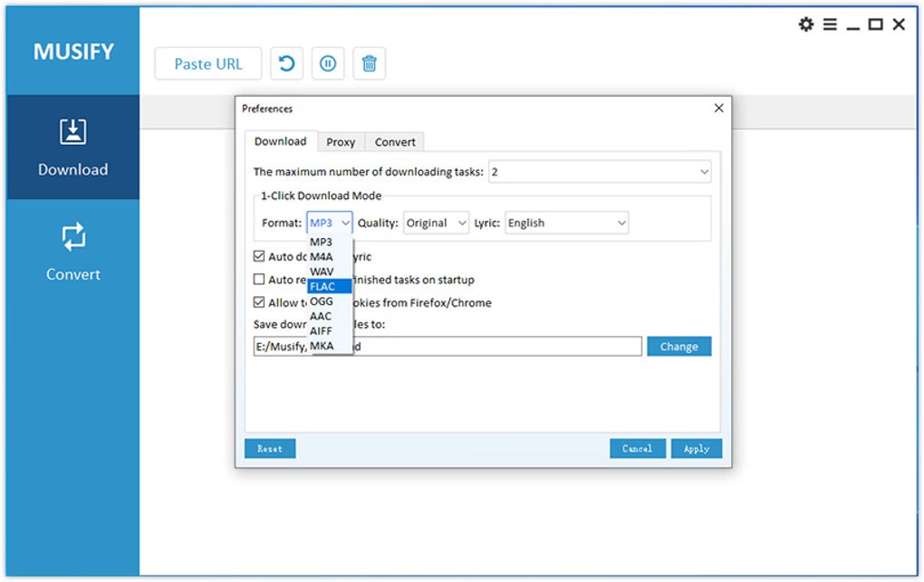This screenshot has width=924, height=582.
Task: Expand the Lyric language dropdown
Action: 566,223
